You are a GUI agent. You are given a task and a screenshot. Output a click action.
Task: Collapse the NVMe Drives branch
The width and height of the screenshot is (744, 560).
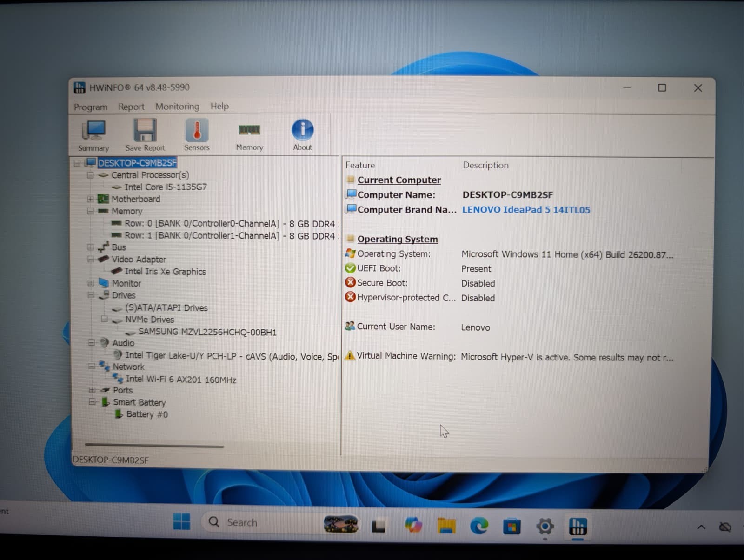coord(104,319)
